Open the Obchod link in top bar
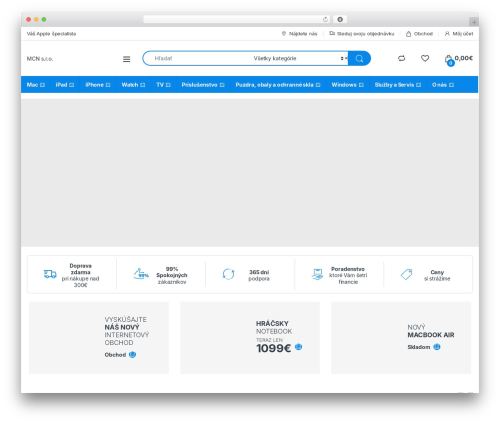 point(423,34)
